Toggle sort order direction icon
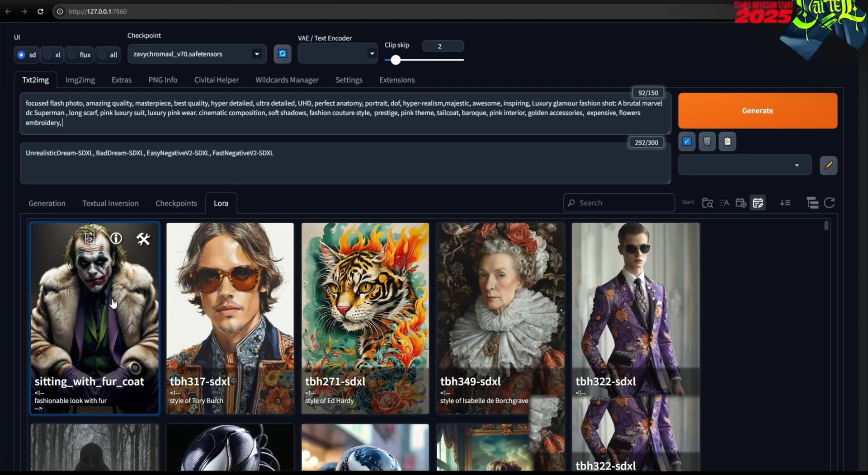 (x=785, y=203)
